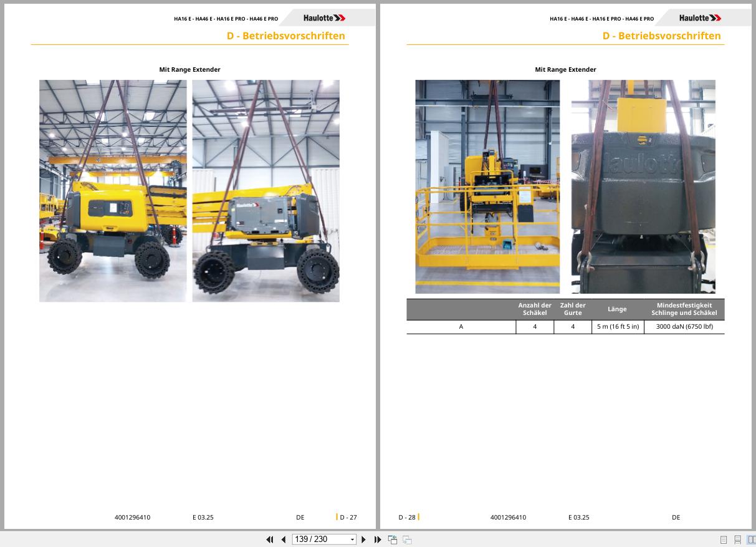Click the right page shackle close-up photo
756x547 pixels.
(643, 186)
